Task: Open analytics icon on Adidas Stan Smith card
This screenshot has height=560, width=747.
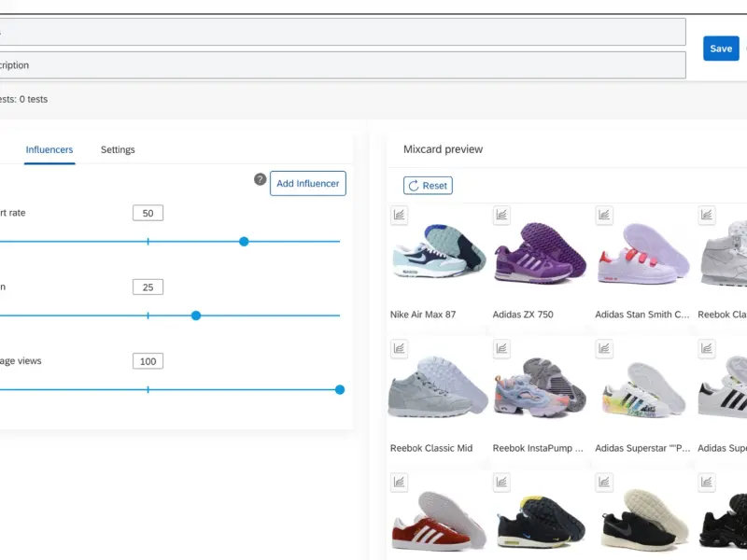Action: point(604,216)
